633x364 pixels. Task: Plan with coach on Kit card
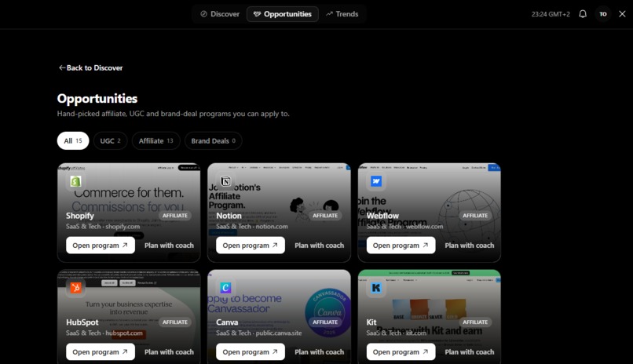pos(470,352)
